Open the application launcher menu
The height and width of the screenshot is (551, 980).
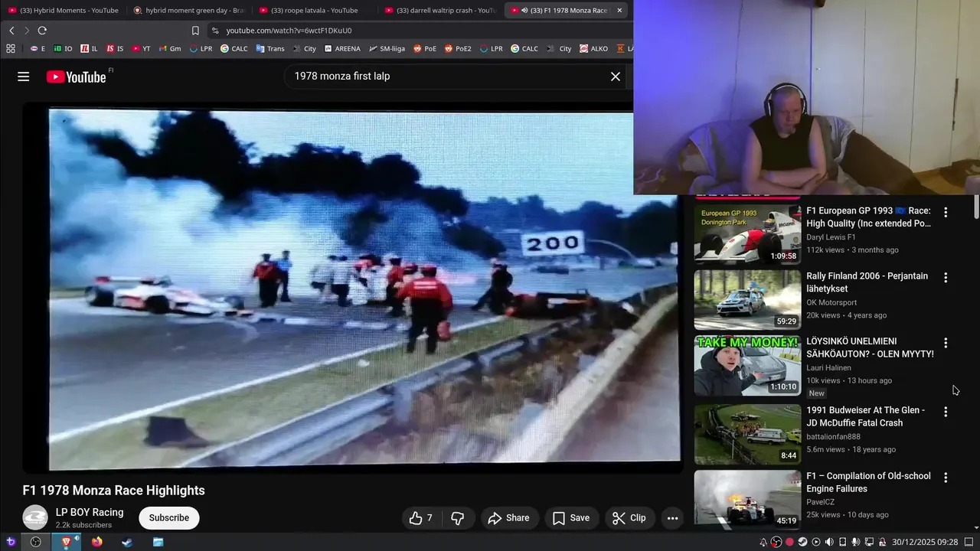pos(11,542)
